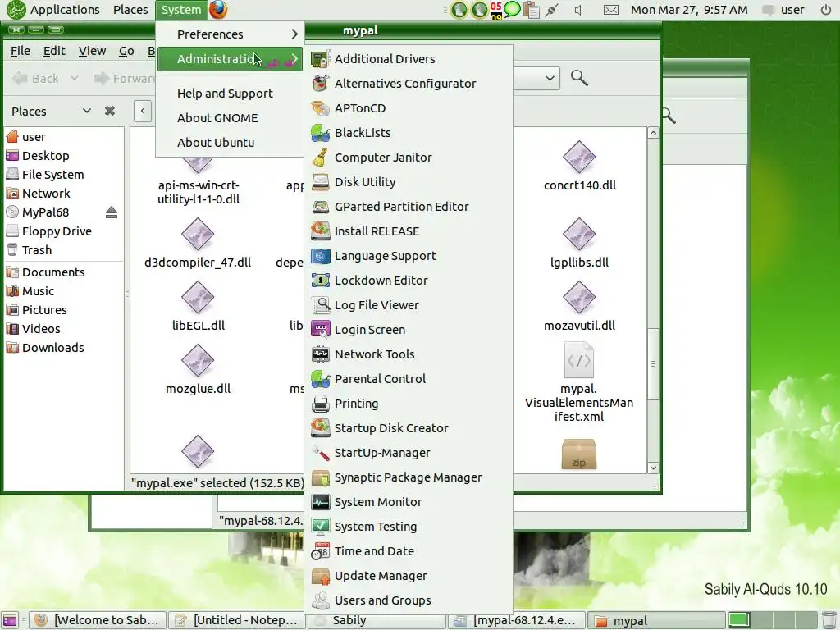Launch Network Tools
The height and width of the screenshot is (630, 840).
point(409,354)
